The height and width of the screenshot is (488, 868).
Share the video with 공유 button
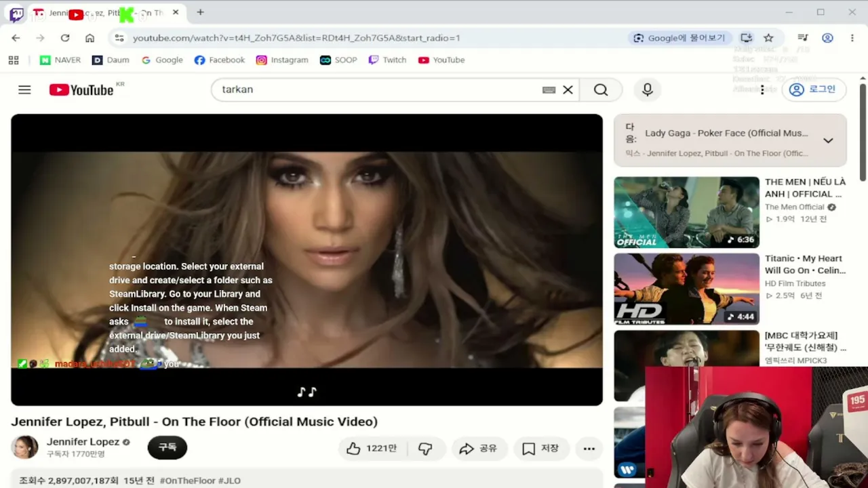[479, 448]
